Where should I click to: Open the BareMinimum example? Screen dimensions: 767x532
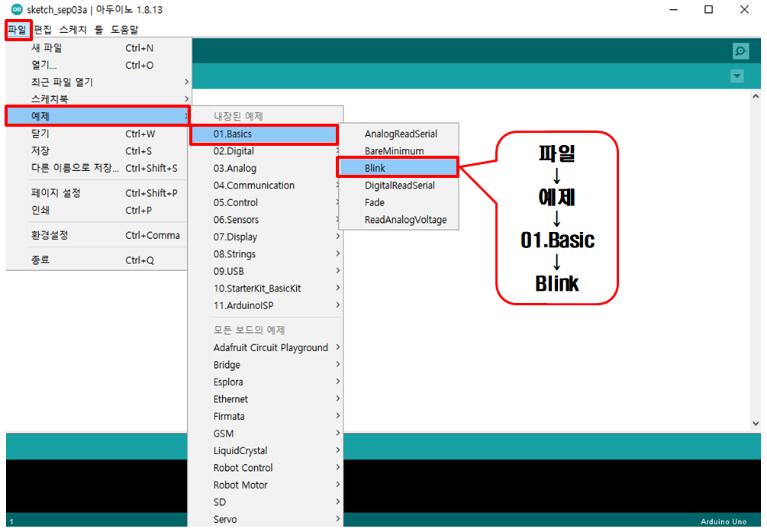tap(399, 151)
